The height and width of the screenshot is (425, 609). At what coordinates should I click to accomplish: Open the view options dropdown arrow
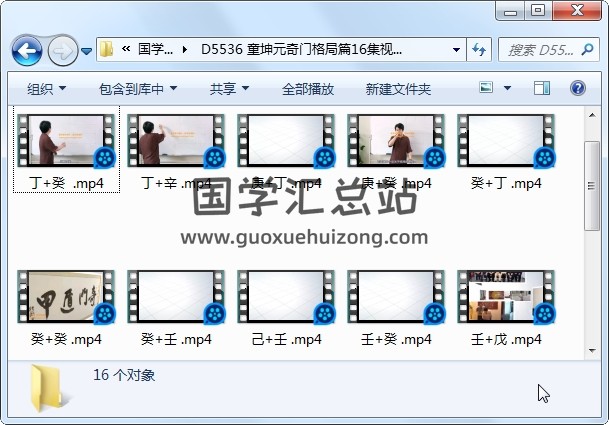[x=510, y=89]
